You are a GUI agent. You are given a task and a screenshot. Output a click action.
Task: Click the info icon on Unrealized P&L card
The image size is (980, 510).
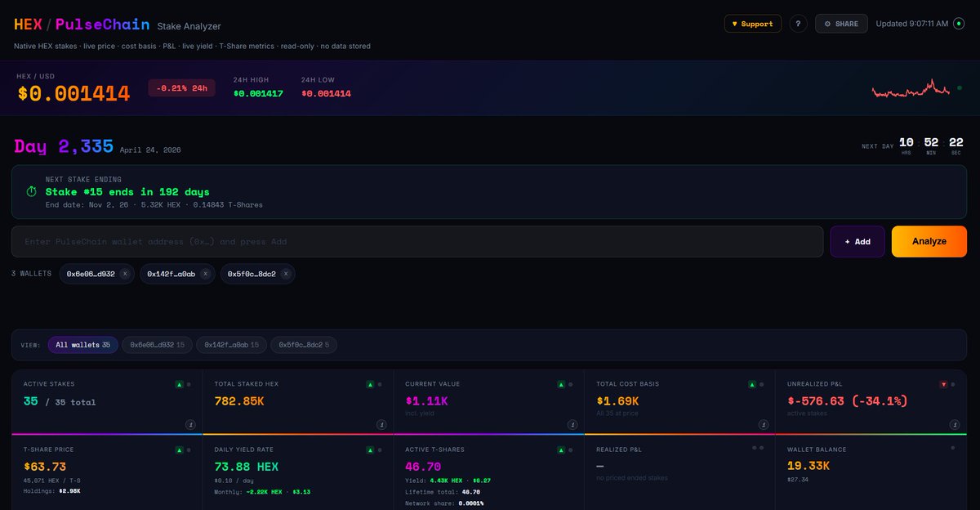[955, 424]
